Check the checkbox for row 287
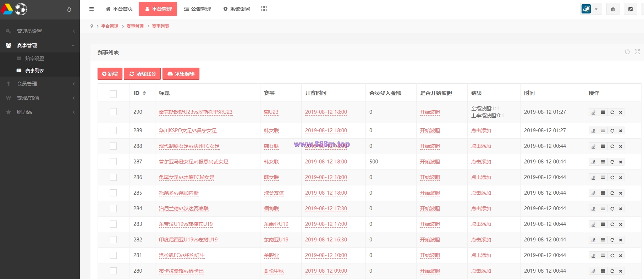 113,162
